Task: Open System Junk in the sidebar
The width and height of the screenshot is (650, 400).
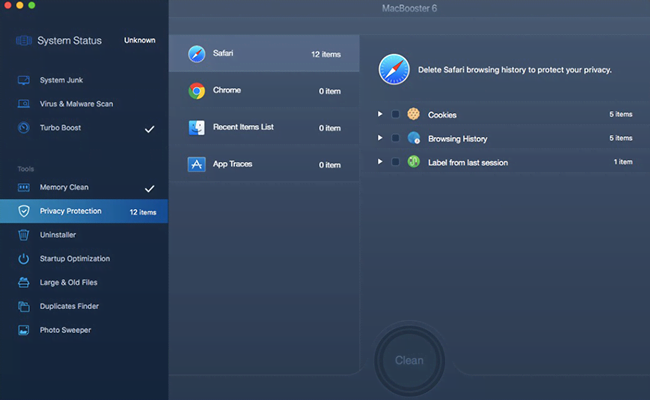Action: pos(84,80)
